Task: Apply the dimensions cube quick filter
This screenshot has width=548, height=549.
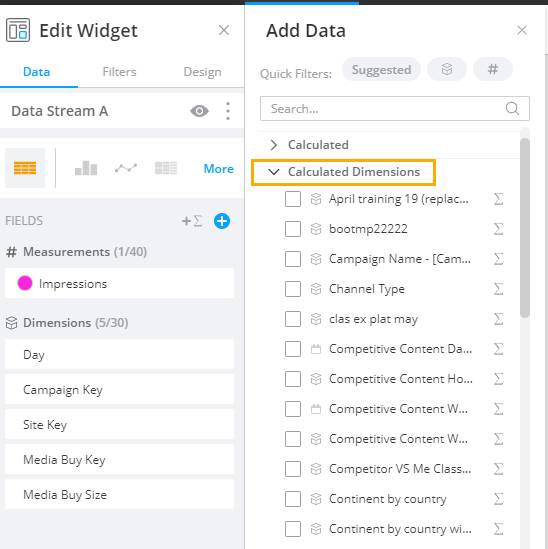Action: [x=447, y=69]
